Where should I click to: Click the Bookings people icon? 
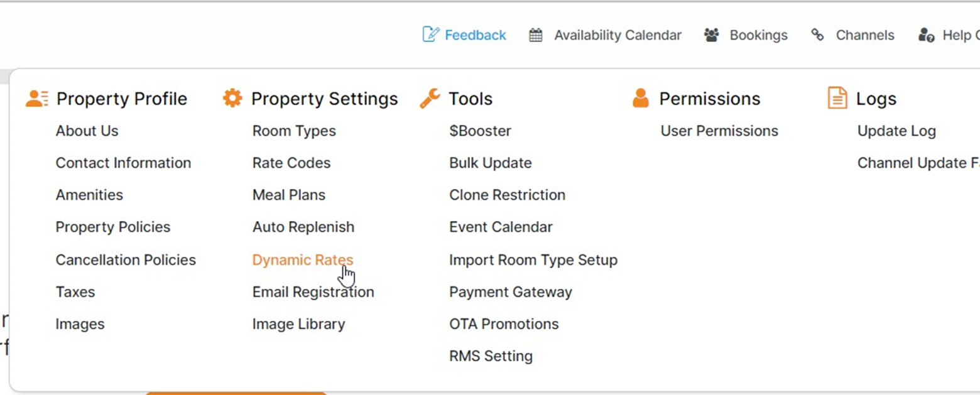coord(711,35)
